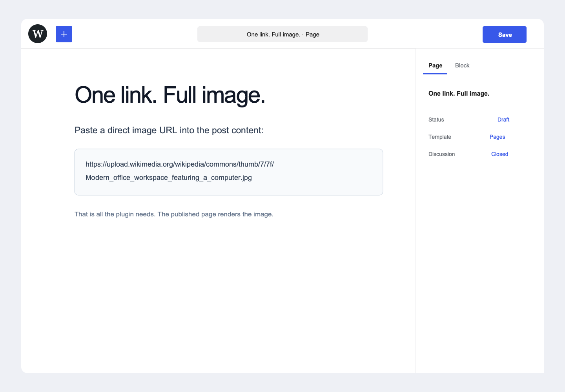Switch to the Page tab
Image resolution: width=565 pixels, height=392 pixels.
tap(435, 65)
